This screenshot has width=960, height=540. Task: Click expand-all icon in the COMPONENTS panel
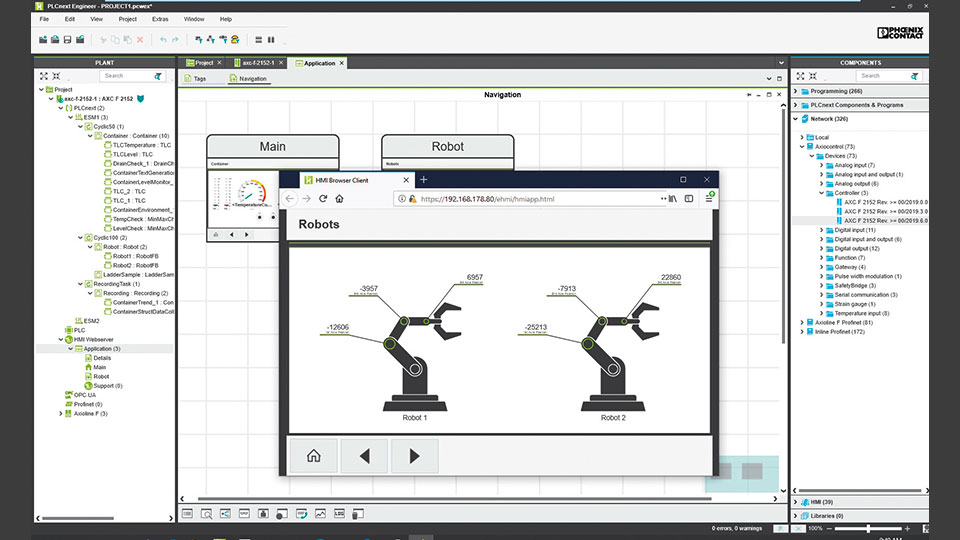pyautogui.click(x=801, y=76)
